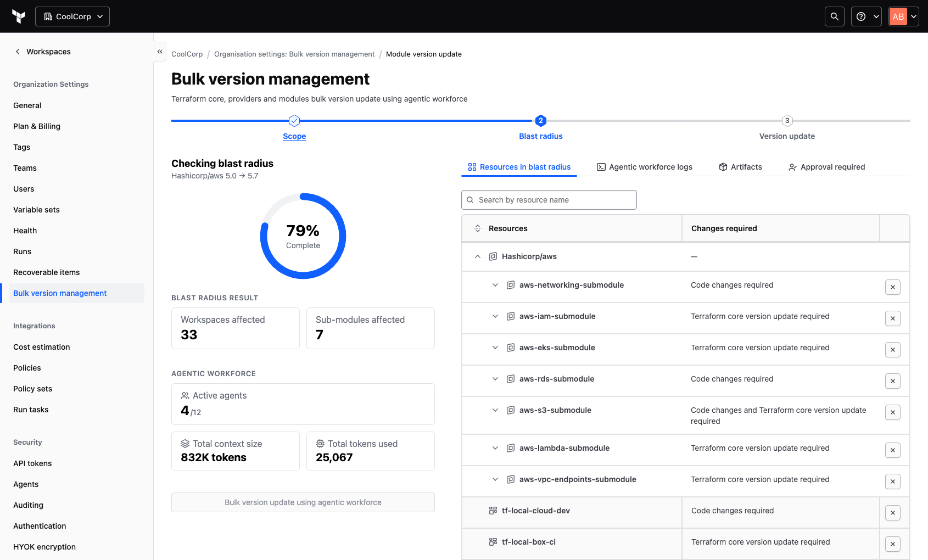
Task: Click the AB user avatar
Action: click(898, 16)
